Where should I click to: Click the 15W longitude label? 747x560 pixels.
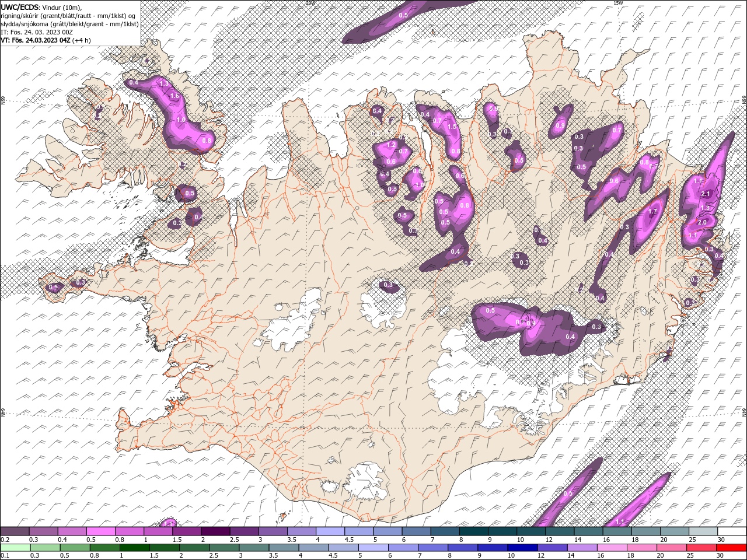pyautogui.click(x=618, y=3)
